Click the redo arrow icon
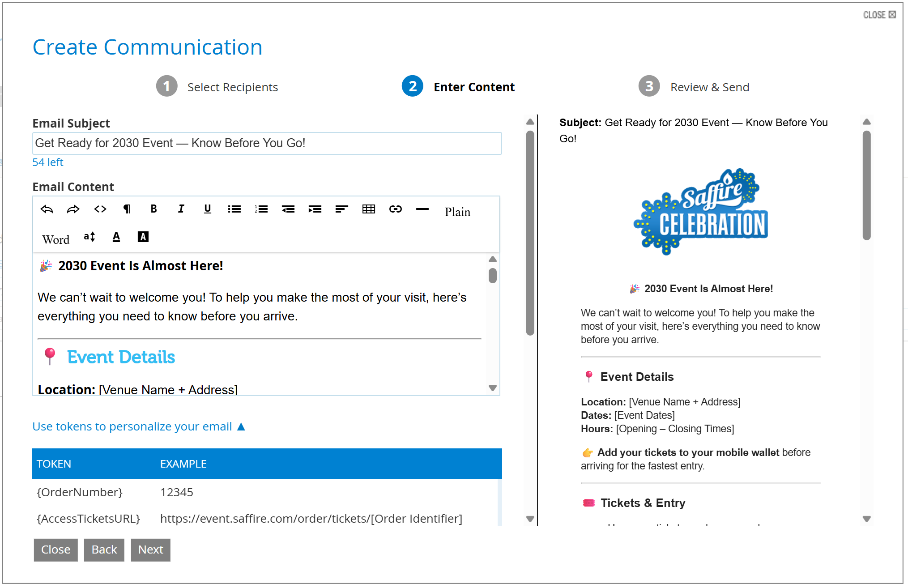This screenshot has width=908, height=588. tap(73, 209)
